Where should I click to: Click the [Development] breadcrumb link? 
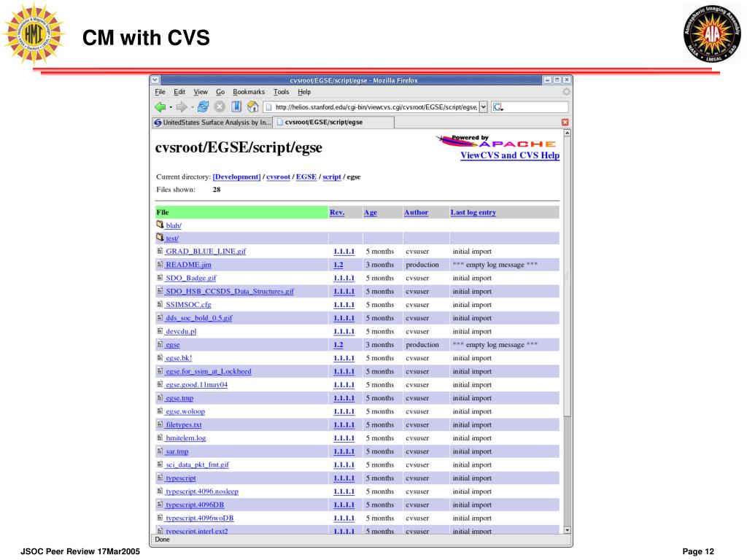pos(236,176)
